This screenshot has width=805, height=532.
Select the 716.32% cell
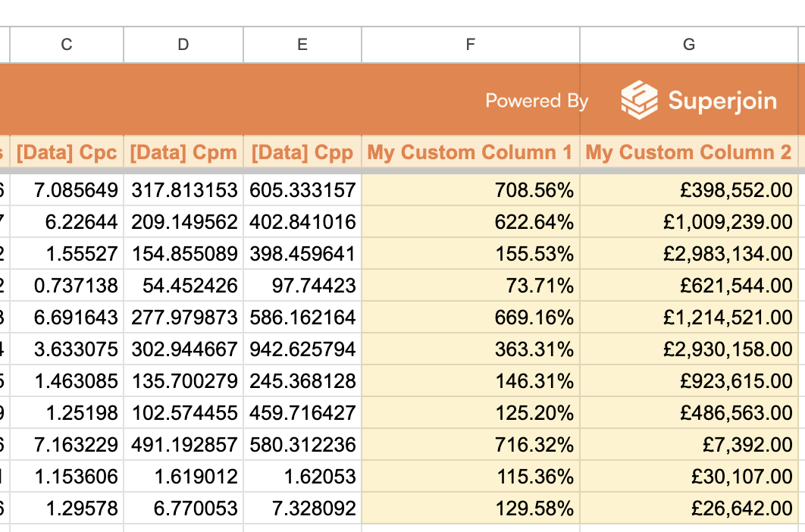(471, 445)
